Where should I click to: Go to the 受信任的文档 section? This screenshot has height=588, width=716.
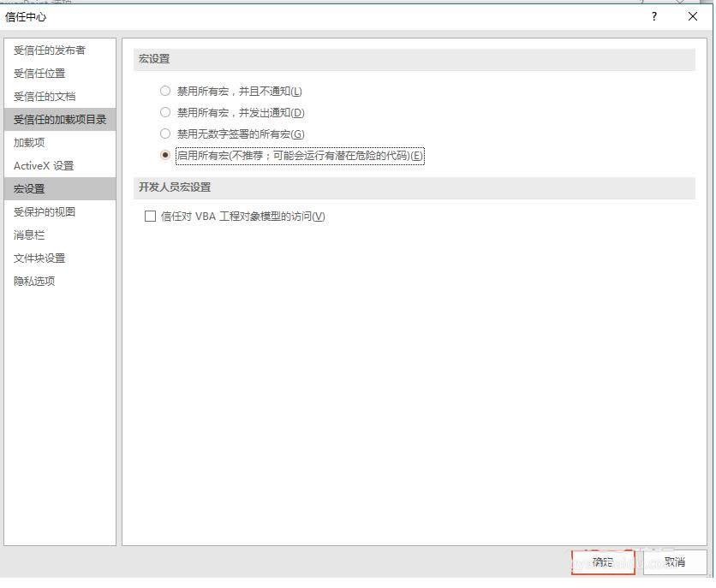(45, 97)
